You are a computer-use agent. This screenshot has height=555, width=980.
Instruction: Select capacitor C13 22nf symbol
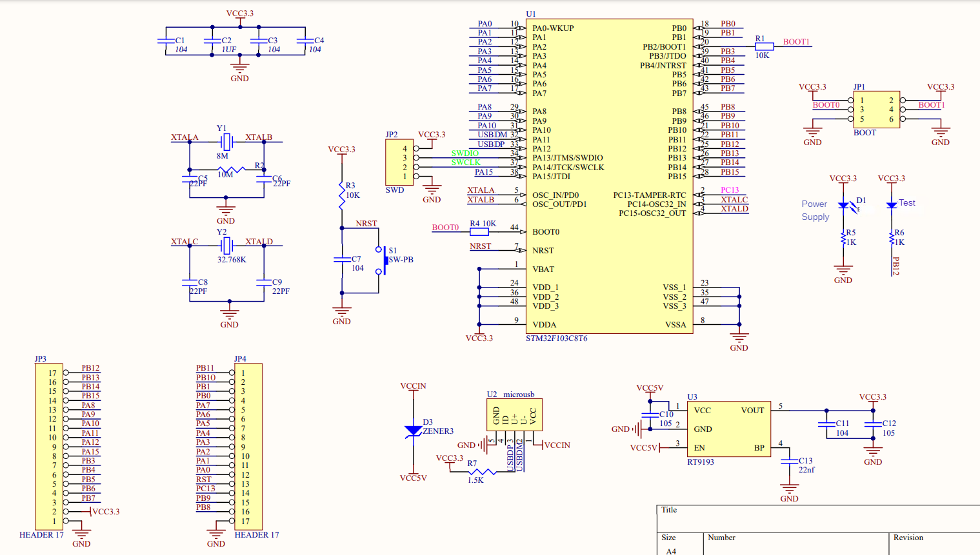(789, 462)
